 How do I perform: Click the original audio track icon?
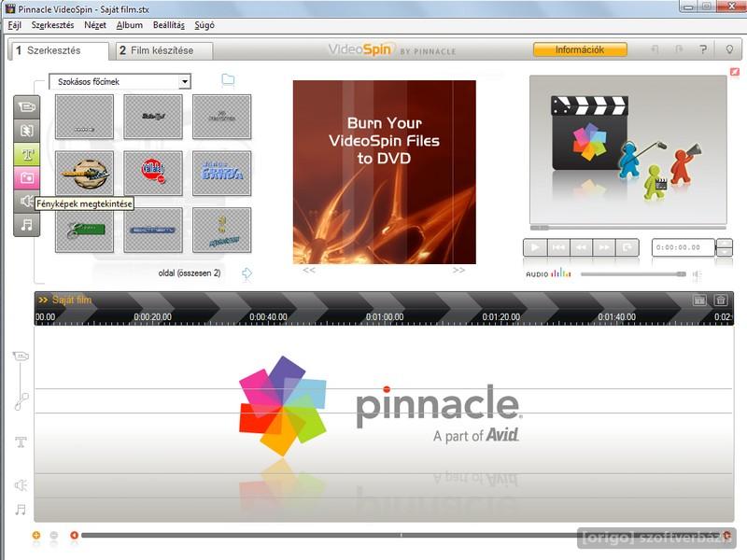click(21, 401)
